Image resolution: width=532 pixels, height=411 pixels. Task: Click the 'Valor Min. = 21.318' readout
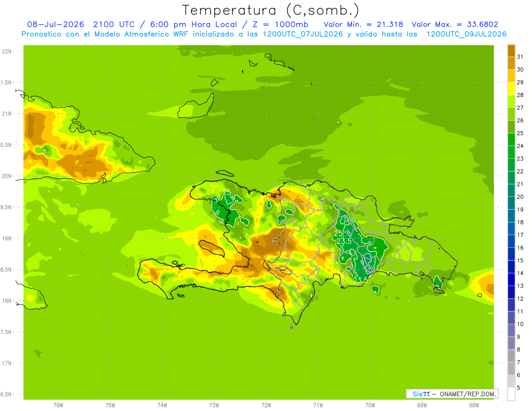(x=364, y=24)
